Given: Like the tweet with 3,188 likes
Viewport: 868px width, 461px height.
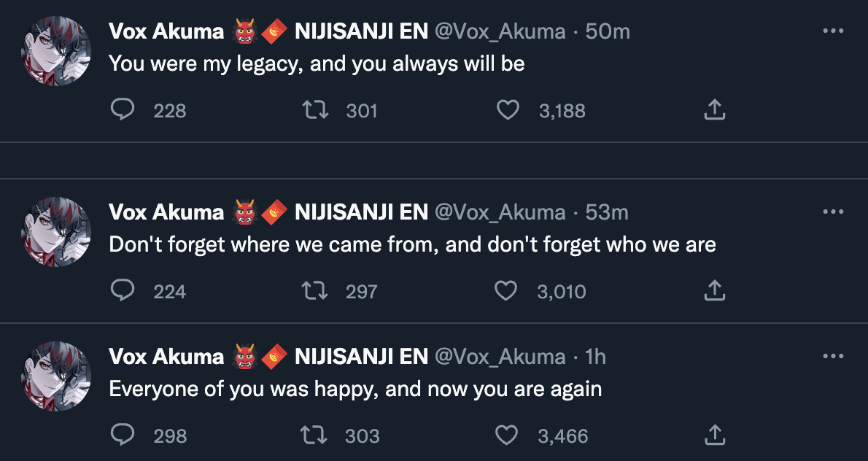Looking at the screenshot, I should click(x=507, y=110).
